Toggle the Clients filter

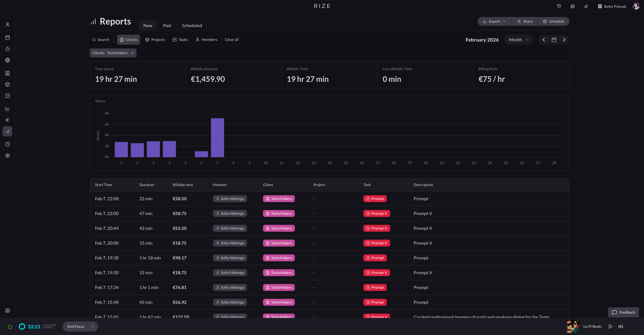tap(128, 40)
